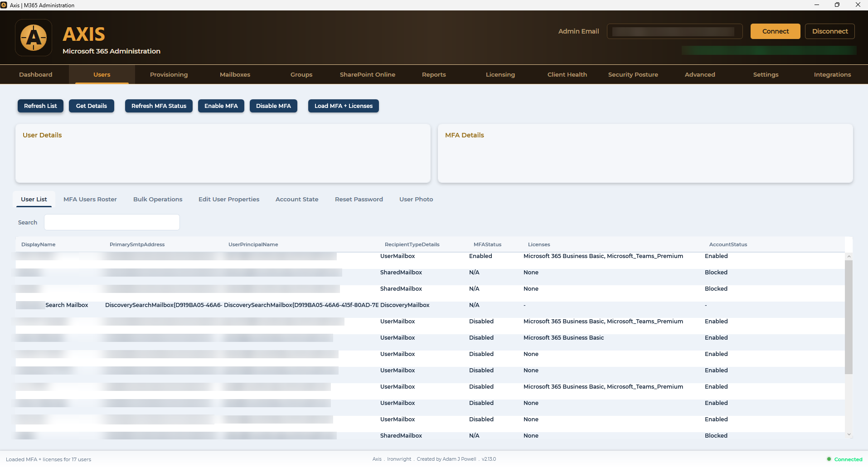868x468 pixels.
Task: Click the User Details panel heading
Action: (42, 135)
